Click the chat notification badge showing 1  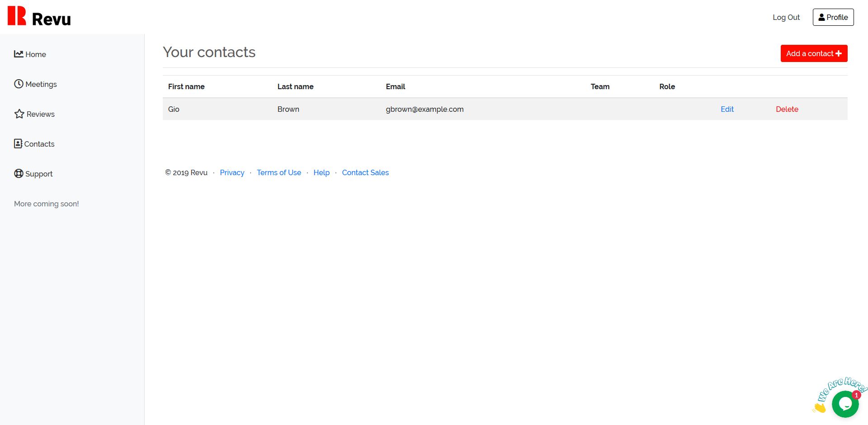tap(856, 395)
